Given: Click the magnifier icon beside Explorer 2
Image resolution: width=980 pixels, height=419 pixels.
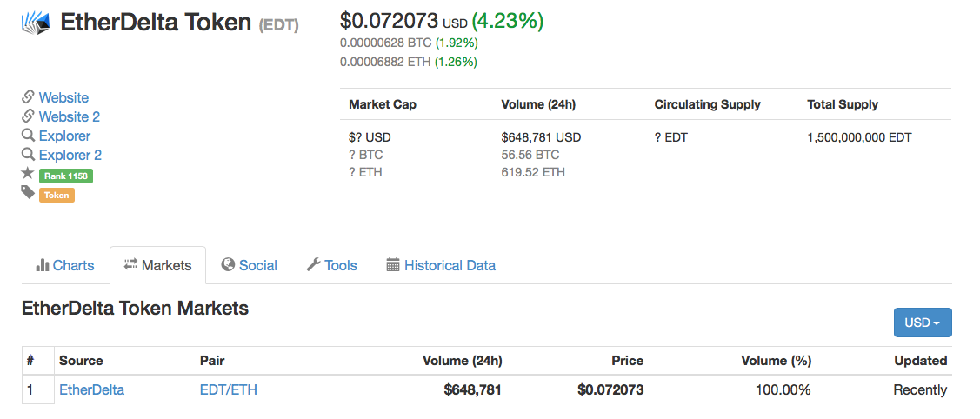Looking at the screenshot, I should 28,155.
